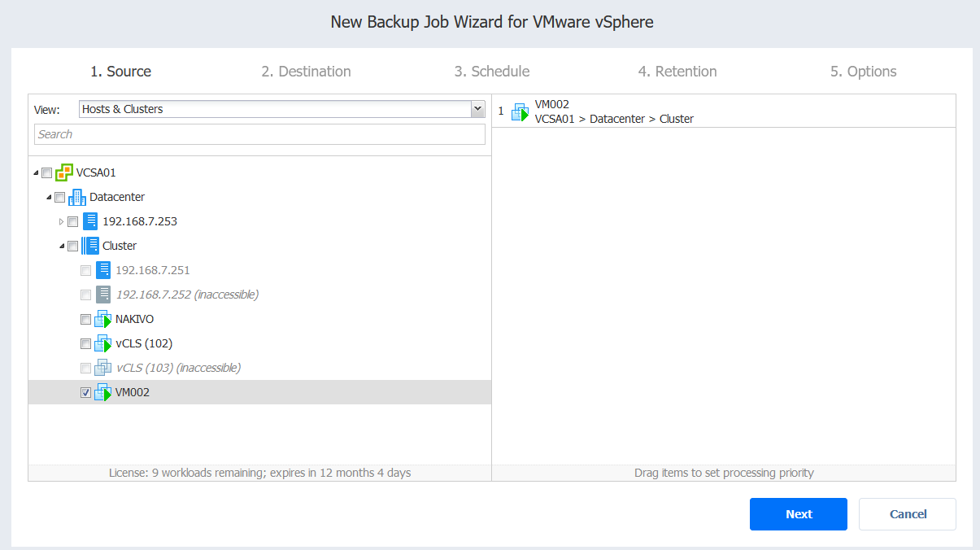Click the "Drag items to set processing priority" text
Viewport: 980px width, 550px height.
coord(724,473)
